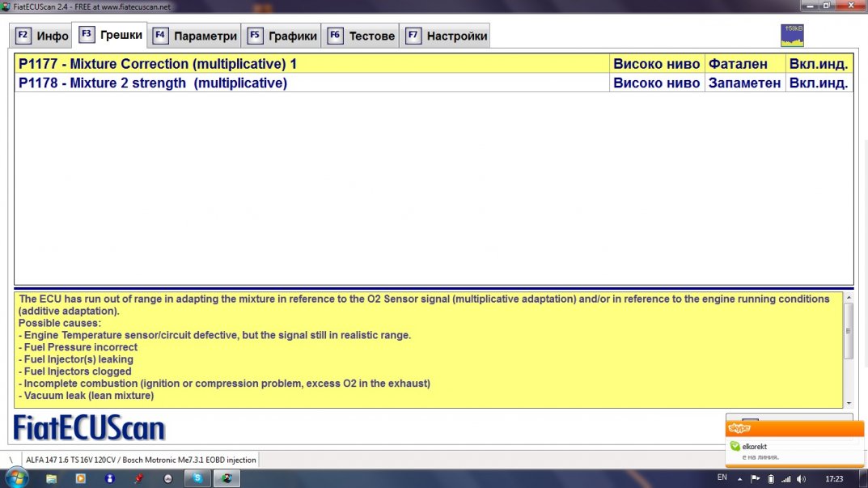
Task: Click the elkorekt Skype notification popup
Action: coord(794,450)
